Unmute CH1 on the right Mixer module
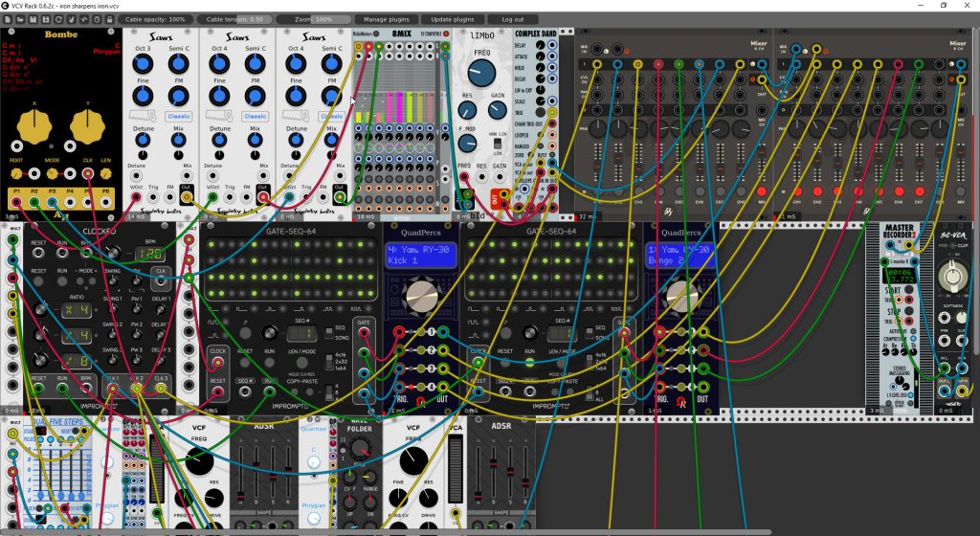 [796, 191]
